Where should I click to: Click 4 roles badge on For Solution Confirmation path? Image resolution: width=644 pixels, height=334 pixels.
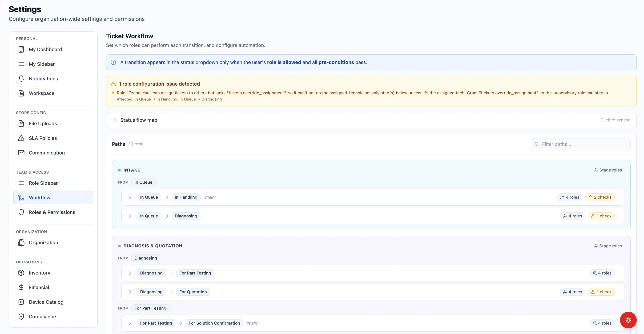[x=602, y=323]
